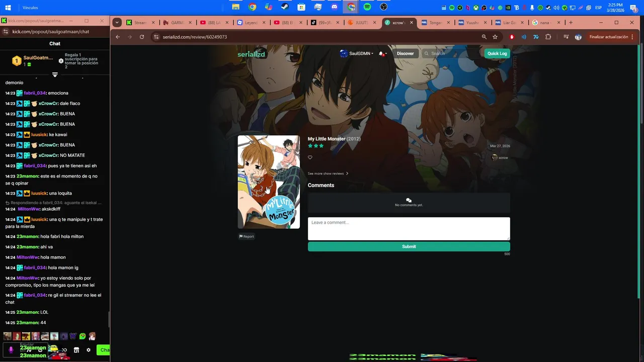Open the Windows Start menu
Screen dimensions: 644x362
[x=8, y=8]
